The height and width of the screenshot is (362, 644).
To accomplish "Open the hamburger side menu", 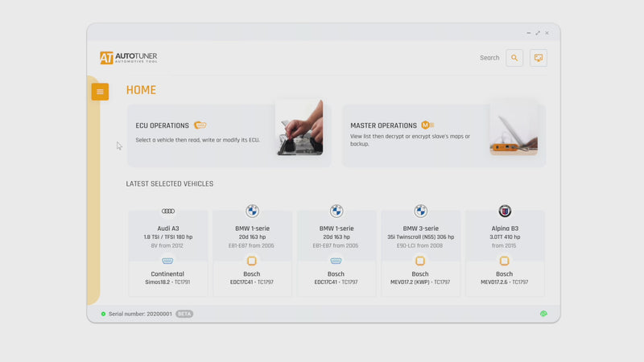I will point(100,92).
